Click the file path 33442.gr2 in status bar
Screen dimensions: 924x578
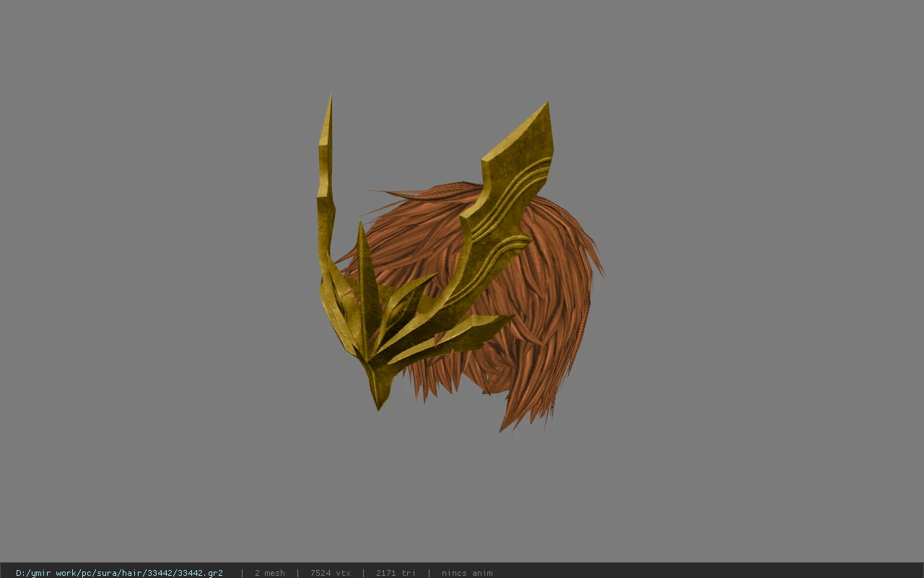pyautogui.click(x=119, y=573)
